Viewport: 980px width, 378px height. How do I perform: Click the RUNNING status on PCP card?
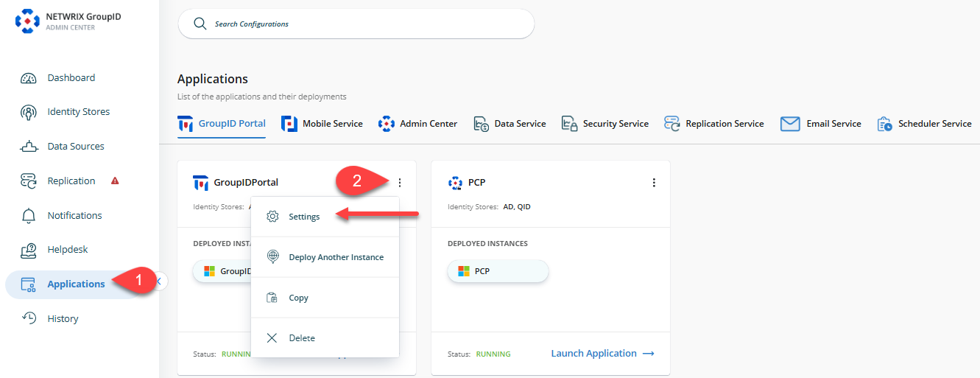(493, 354)
